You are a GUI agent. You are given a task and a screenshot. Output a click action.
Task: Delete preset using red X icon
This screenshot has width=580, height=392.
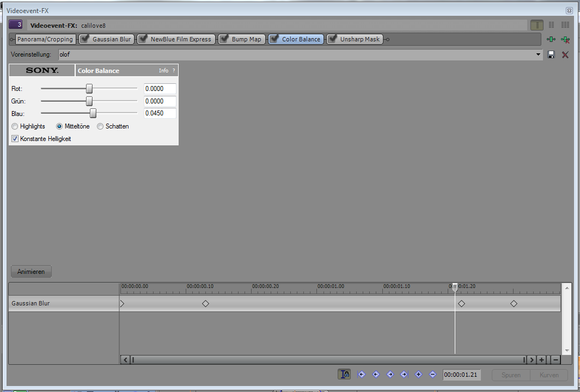click(x=565, y=54)
